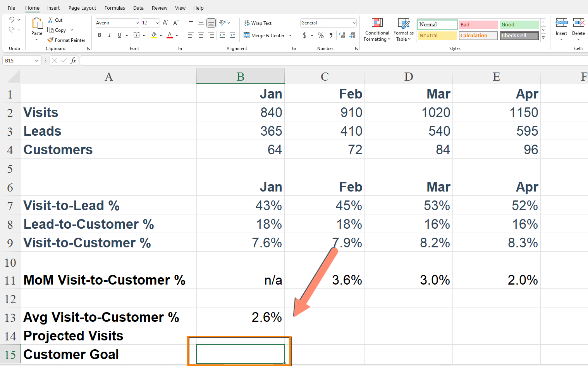The width and height of the screenshot is (588, 366).
Task: Apply the Check Cell style
Action: pyautogui.click(x=519, y=35)
